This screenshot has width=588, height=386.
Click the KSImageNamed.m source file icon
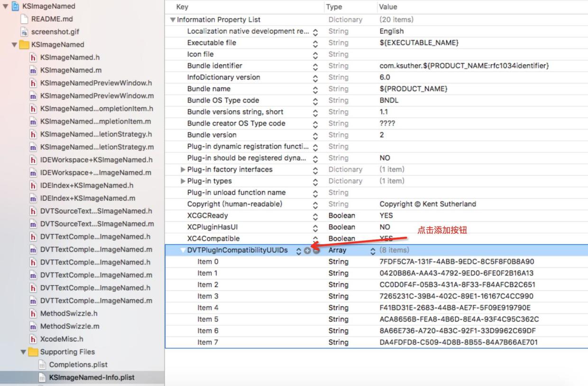[x=33, y=70]
